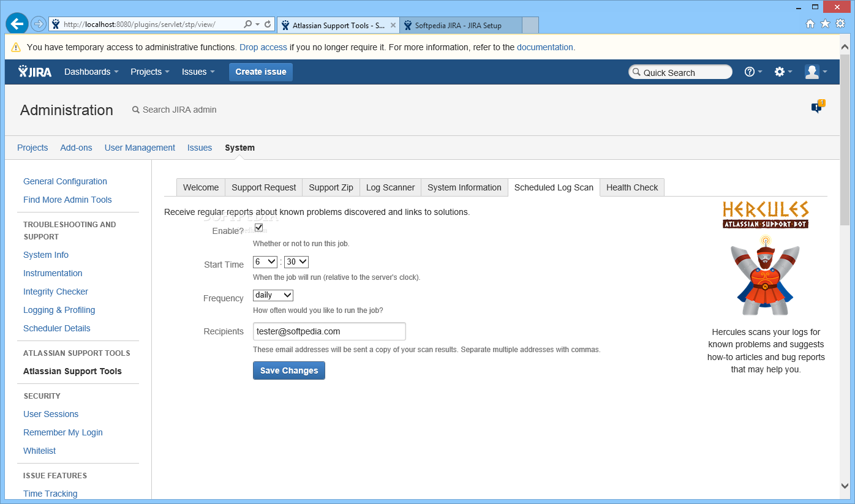Close the Atlassian Support Tools browser tab

tap(393, 25)
